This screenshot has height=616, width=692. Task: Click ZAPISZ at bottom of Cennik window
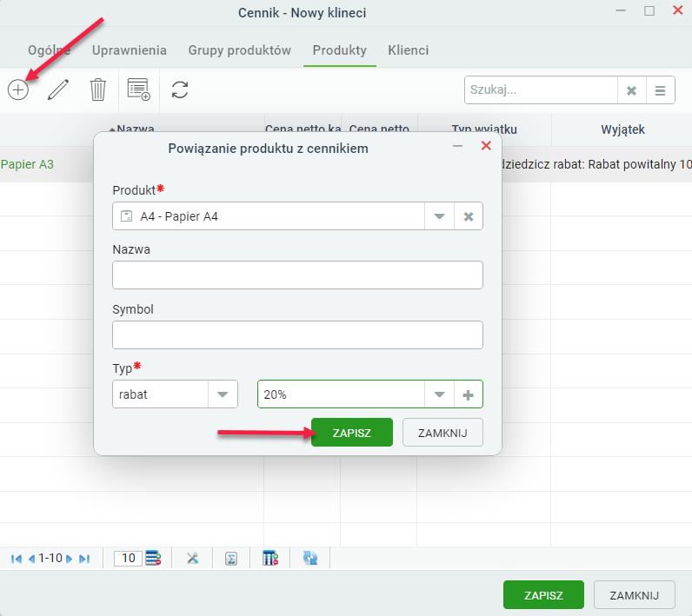pyautogui.click(x=543, y=595)
